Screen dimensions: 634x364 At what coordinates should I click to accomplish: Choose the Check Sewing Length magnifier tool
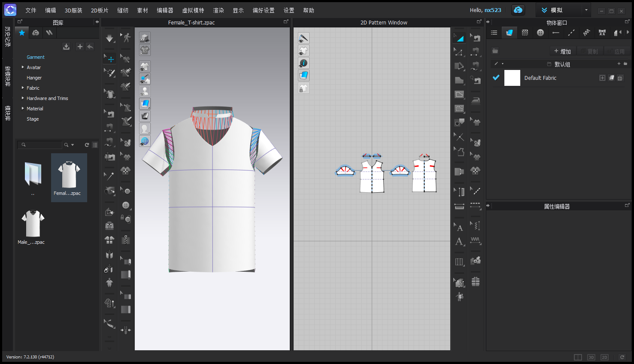tap(476, 80)
